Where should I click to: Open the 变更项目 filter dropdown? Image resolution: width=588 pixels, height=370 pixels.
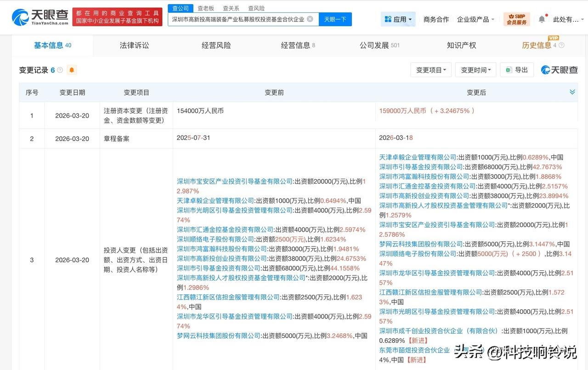pyautogui.click(x=431, y=70)
